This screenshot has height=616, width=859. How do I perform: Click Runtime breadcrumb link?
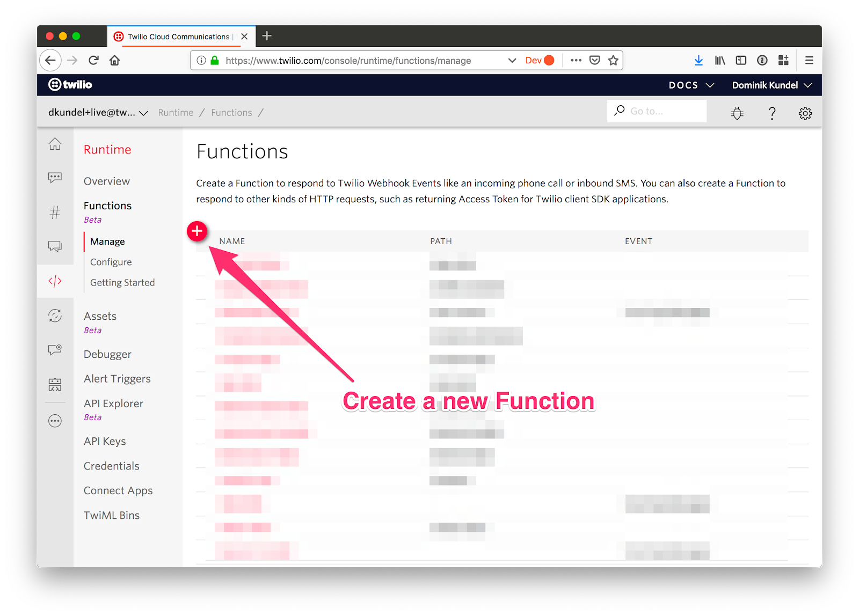coord(176,113)
